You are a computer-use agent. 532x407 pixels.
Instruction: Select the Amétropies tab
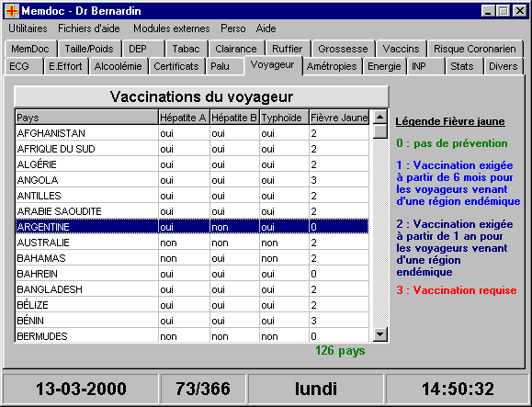(332, 66)
